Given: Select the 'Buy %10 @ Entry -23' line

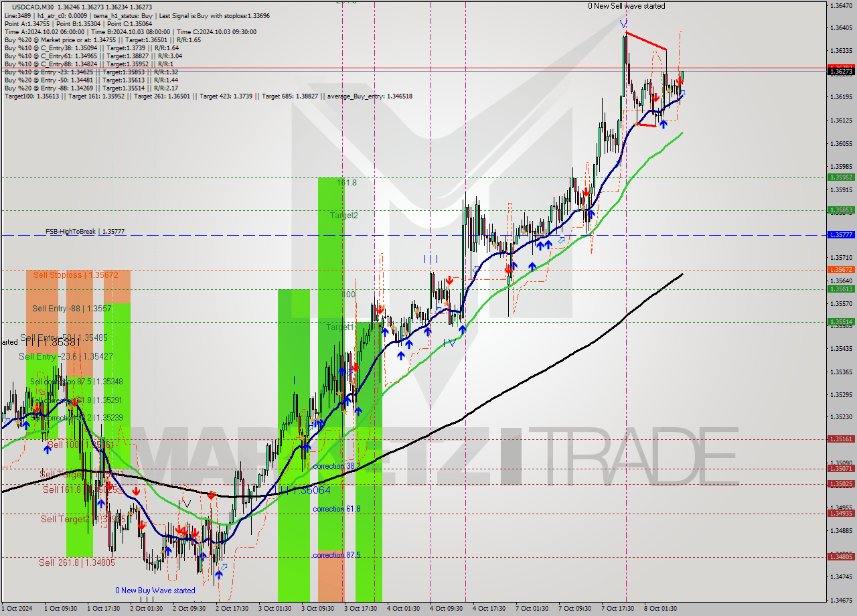Looking at the screenshot, I should (91, 72).
